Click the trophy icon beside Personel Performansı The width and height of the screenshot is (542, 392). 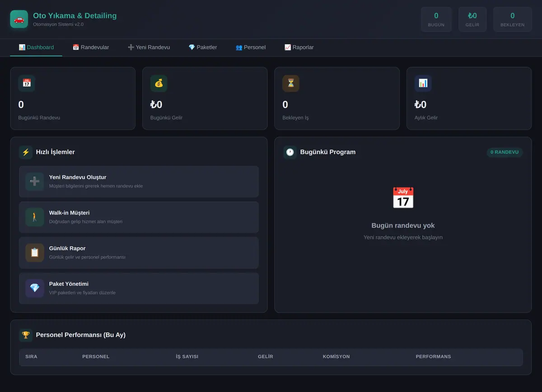click(x=26, y=335)
